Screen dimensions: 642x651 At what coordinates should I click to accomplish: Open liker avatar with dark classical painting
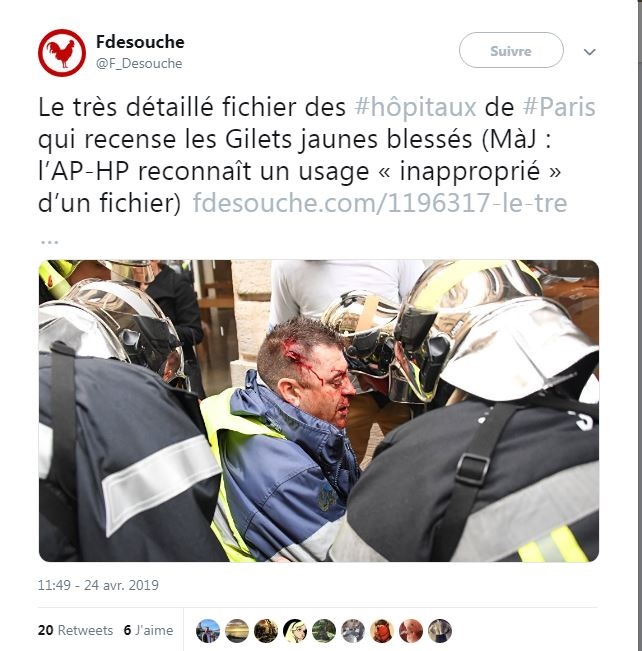(x=266, y=631)
